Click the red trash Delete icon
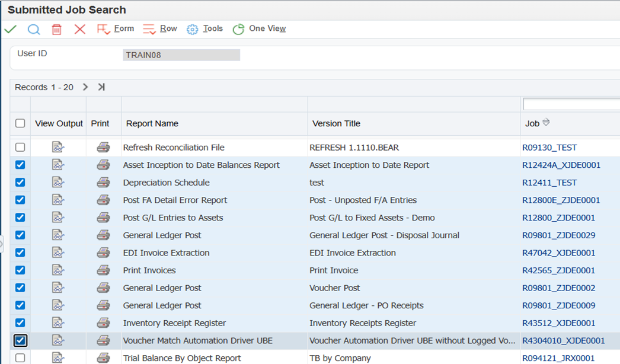This screenshot has height=364, width=620. click(x=56, y=29)
